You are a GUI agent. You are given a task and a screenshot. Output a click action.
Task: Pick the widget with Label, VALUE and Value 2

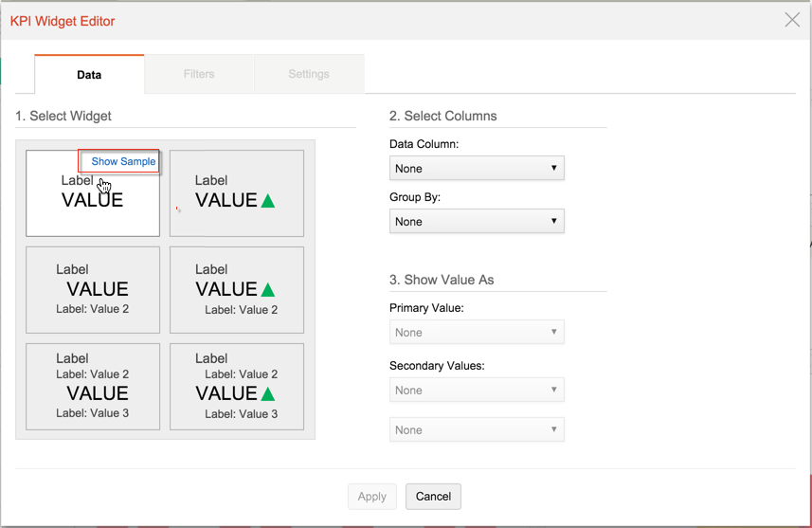pyautogui.click(x=92, y=290)
